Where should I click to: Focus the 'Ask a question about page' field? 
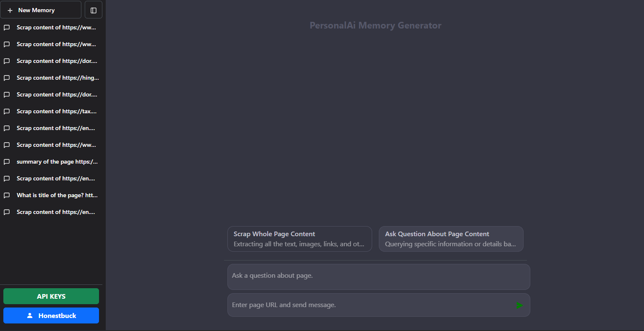click(x=378, y=277)
